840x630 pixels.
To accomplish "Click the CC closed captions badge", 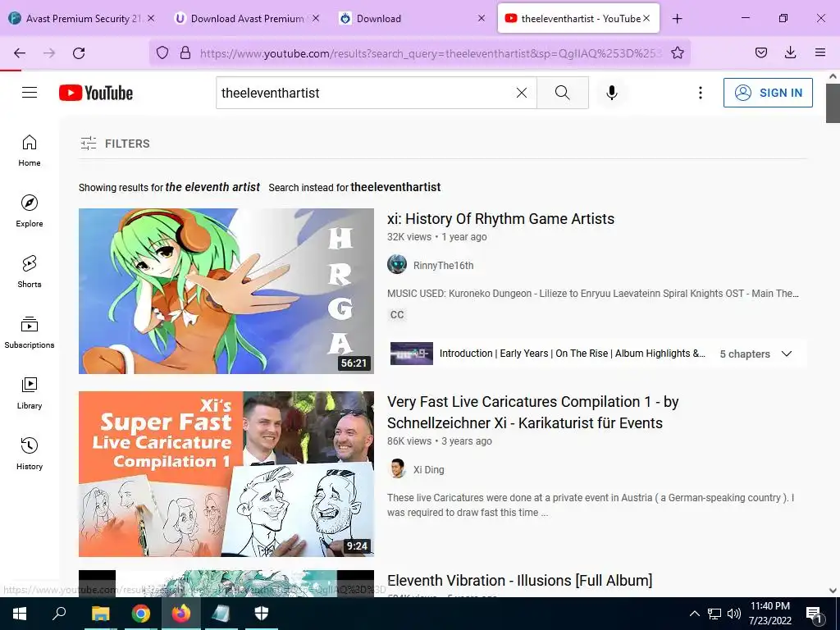I will tap(397, 314).
